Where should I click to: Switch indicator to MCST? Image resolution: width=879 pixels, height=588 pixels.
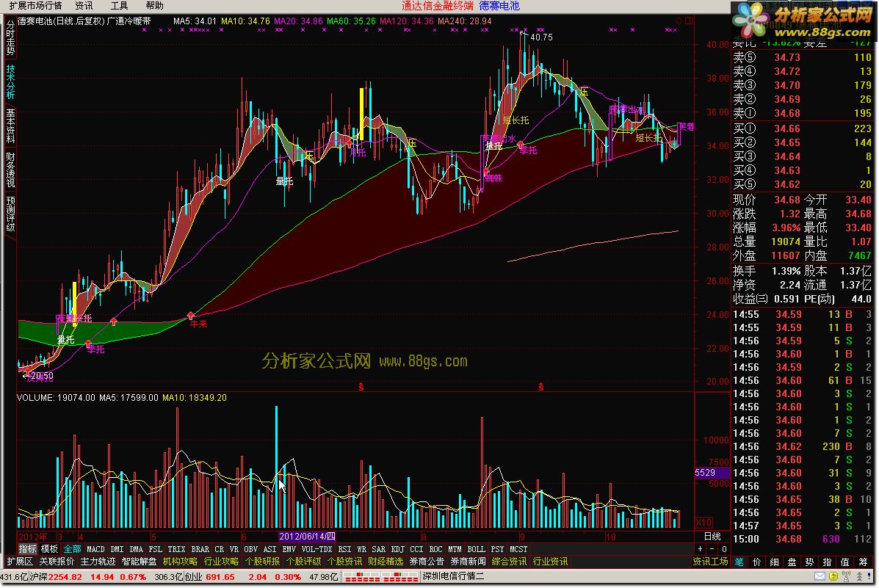pos(518,549)
